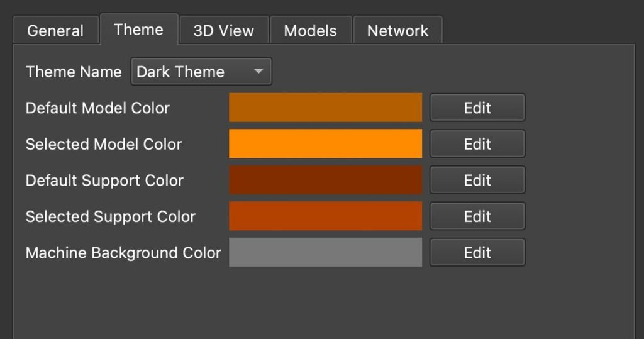This screenshot has width=644, height=339.
Task: Click the Default Model Color swatch
Action: 325,108
